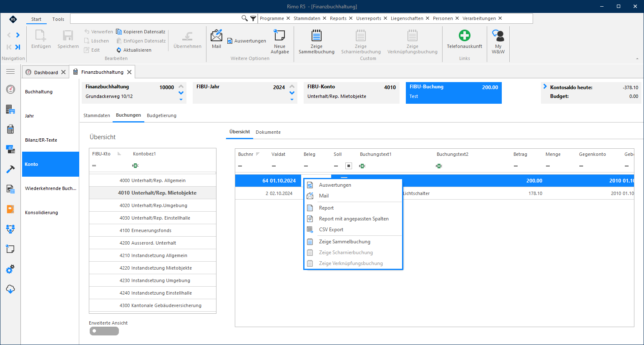Open the small dropdown triangle in FIBU-Jahr card

point(292,100)
